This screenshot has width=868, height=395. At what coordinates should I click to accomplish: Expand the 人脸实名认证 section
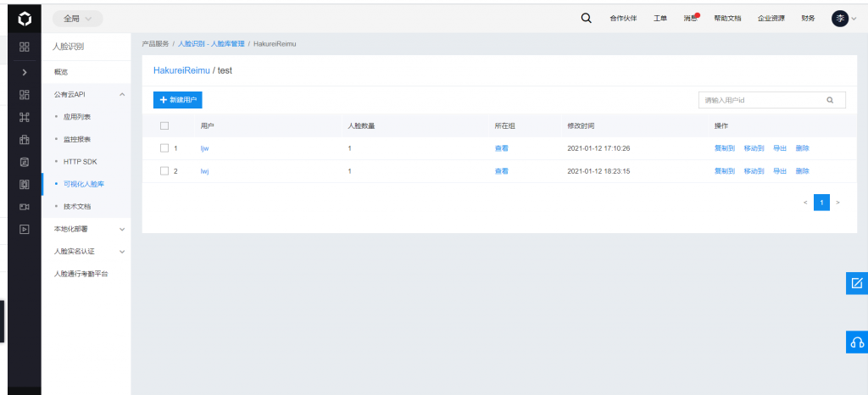click(122, 252)
